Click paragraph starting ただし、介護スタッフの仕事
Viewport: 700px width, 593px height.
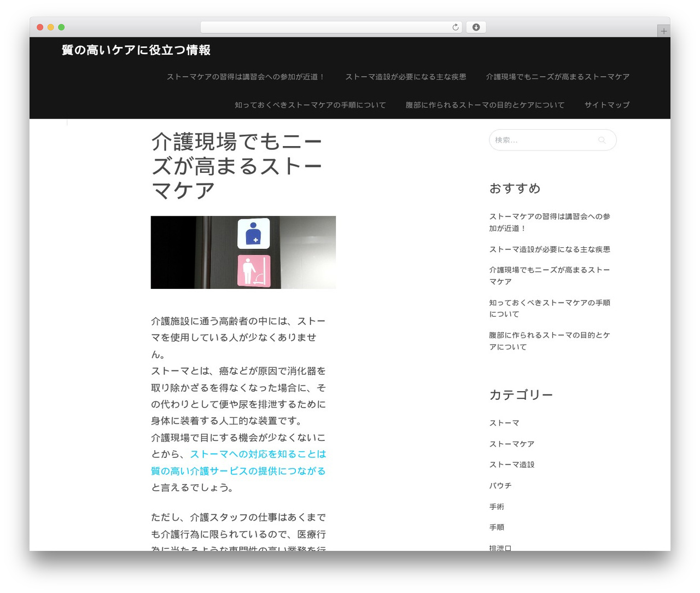pos(238,531)
